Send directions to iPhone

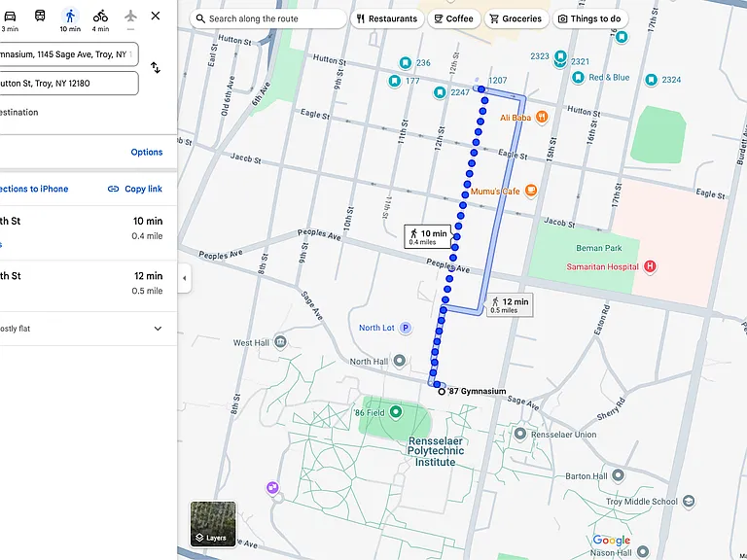34,189
